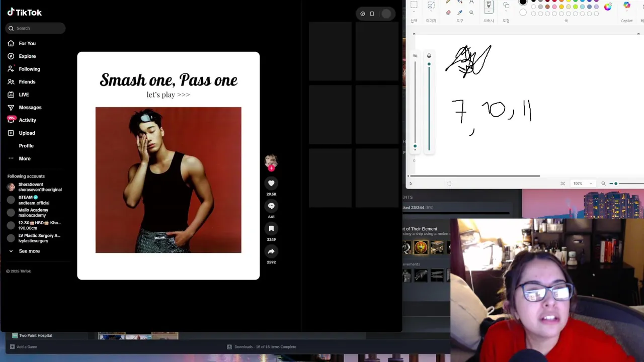This screenshot has height=362, width=644.
Task: Bookmark the video showing 3249 saves
Action: [x=271, y=228]
